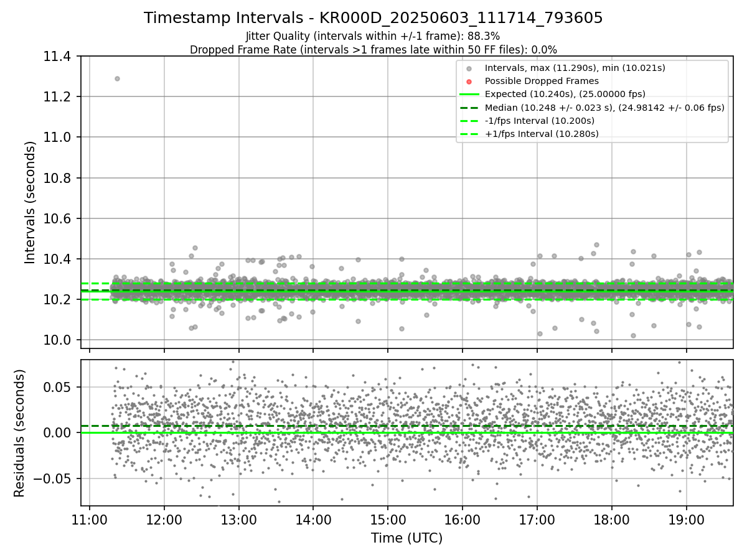Click the 'Intervals (seconds)' y-axis label
The width and height of the screenshot is (747, 560).
(x=31, y=202)
